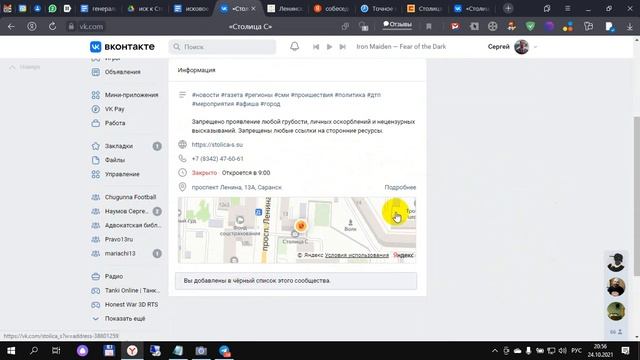Click the #новости hashtag

(x=205, y=95)
